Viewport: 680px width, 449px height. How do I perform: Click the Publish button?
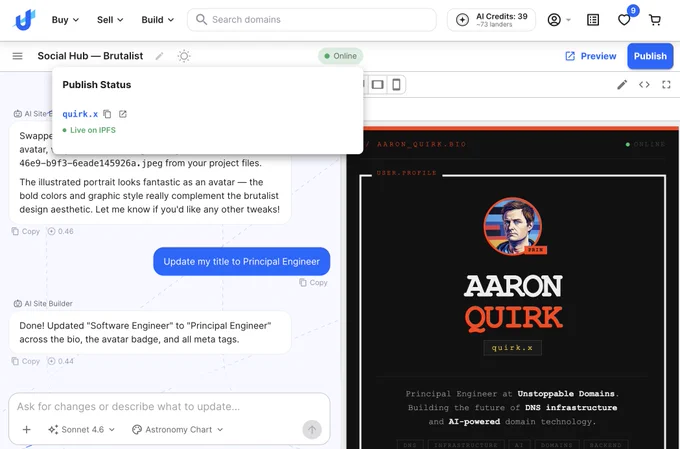coord(650,56)
